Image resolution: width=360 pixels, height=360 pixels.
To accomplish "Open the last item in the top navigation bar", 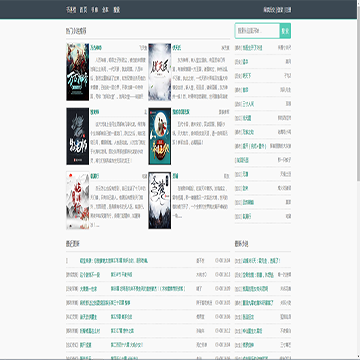I will pyautogui.click(x=117, y=10).
